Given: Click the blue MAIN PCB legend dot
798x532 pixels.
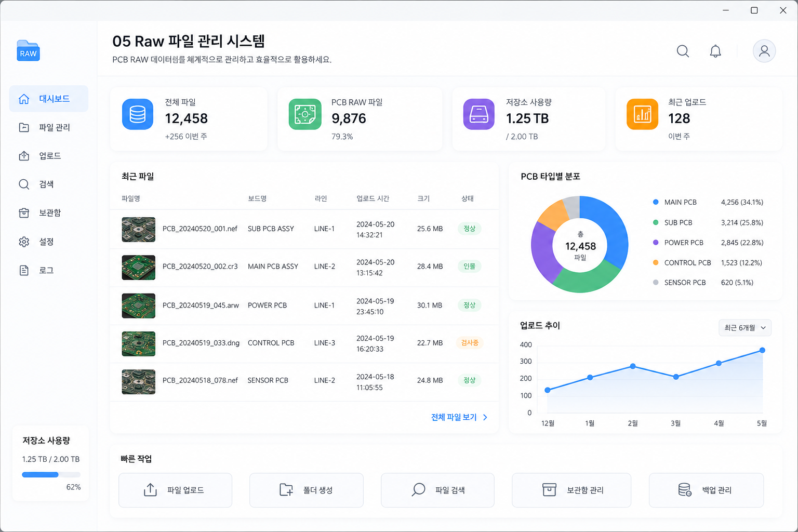Looking at the screenshot, I should click(656, 202).
